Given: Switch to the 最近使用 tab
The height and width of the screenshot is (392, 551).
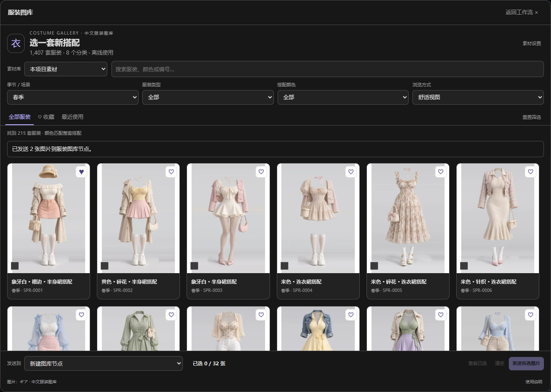Looking at the screenshot, I should pyautogui.click(x=73, y=117).
